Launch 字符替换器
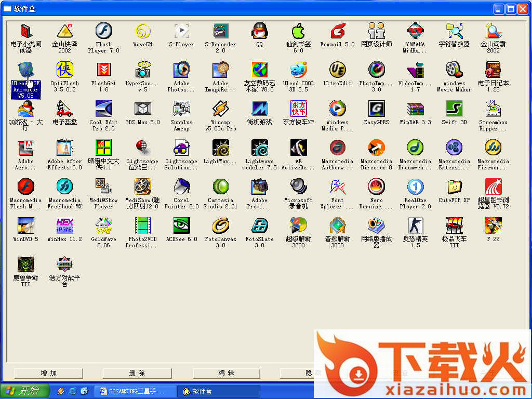This screenshot has height=399, width=532. point(454,31)
